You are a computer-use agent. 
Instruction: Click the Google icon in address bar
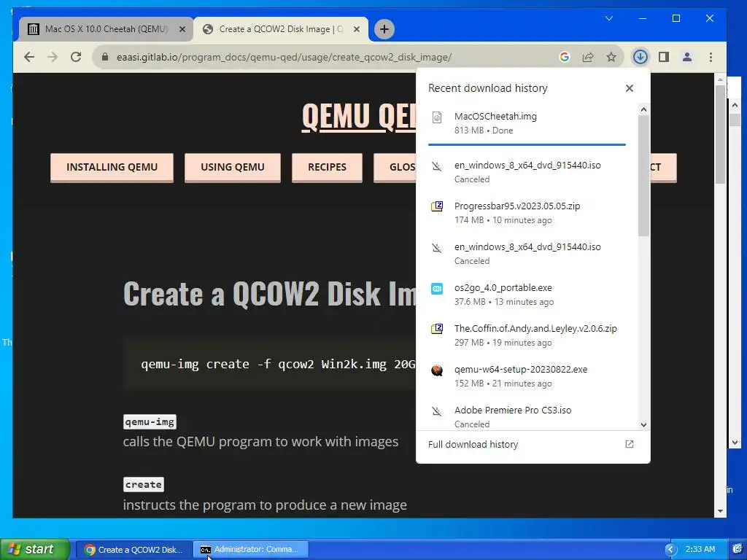click(x=565, y=57)
